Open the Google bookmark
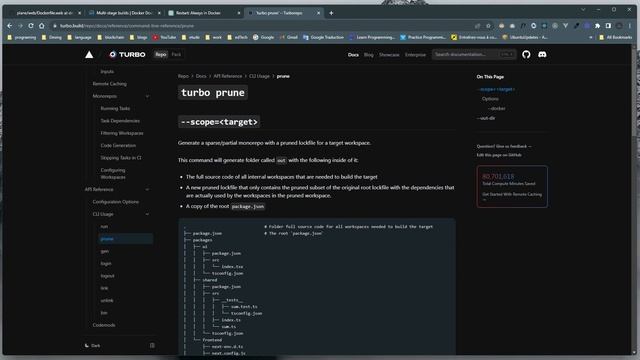Image resolution: width=640 pixels, height=360 pixels. point(263,37)
